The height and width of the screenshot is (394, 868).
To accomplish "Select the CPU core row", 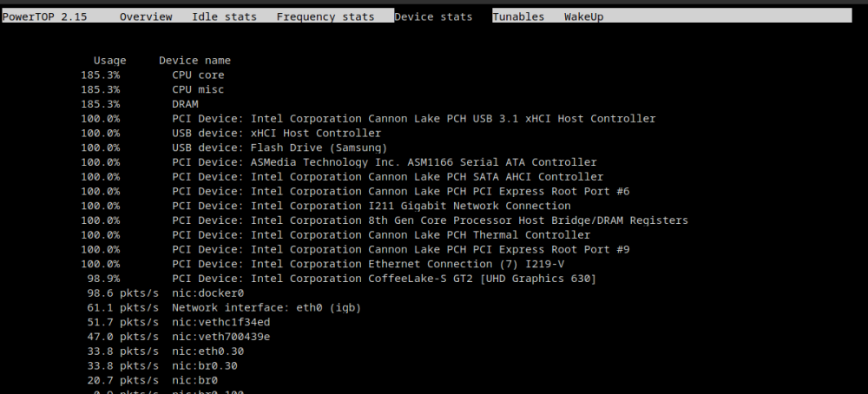I will [152, 75].
